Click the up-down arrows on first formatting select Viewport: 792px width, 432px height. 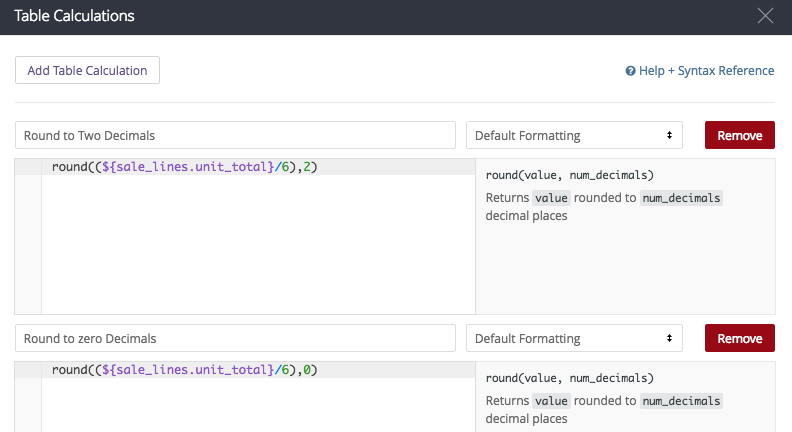click(669, 135)
